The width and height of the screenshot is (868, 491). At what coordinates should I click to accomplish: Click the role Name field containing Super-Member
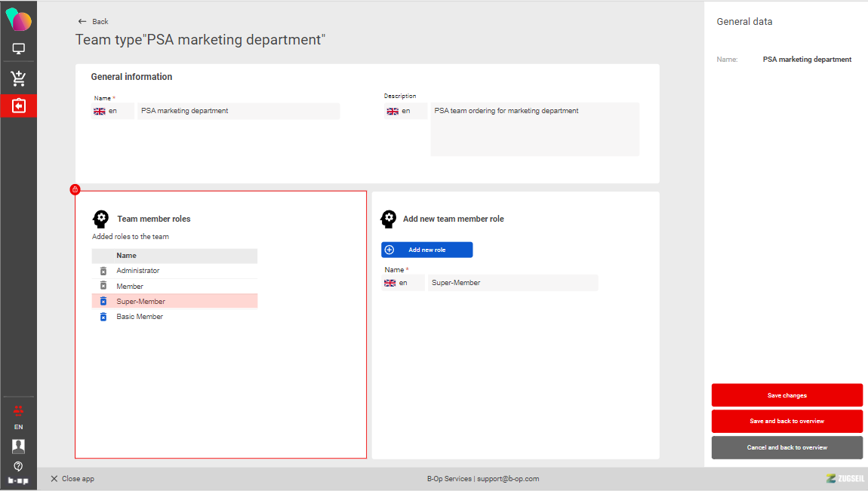point(512,283)
